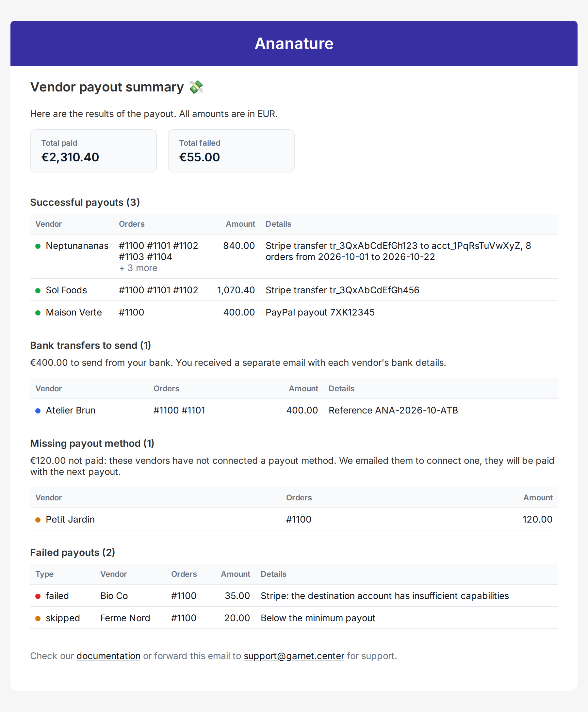
Task: Click the Type column header in Failed payouts
Action: [44, 574]
